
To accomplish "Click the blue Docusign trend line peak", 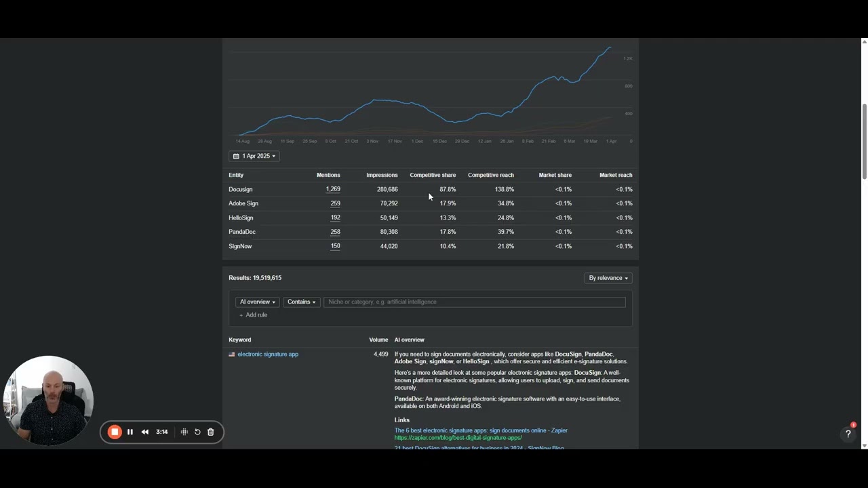I will (x=609, y=47).
